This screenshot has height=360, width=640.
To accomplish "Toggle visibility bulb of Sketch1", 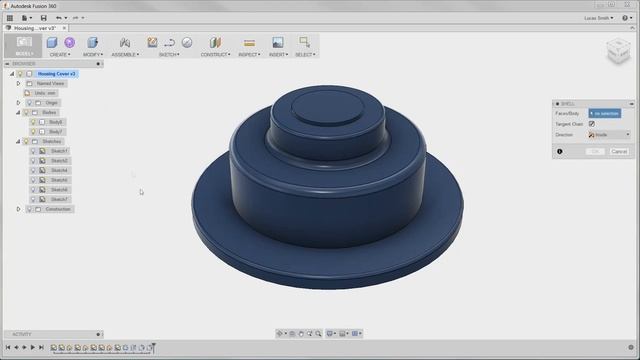I will 33,151.
